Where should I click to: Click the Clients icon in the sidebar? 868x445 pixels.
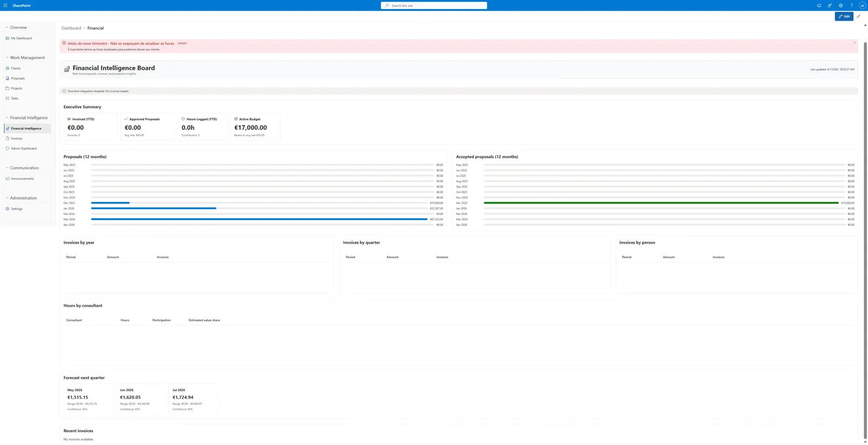coord(8,68)
